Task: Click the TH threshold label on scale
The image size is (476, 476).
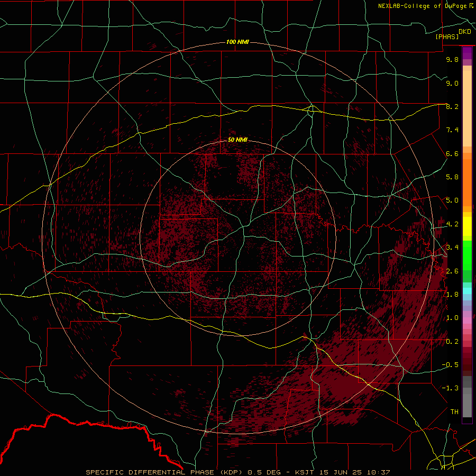Action: click(454, 412)
